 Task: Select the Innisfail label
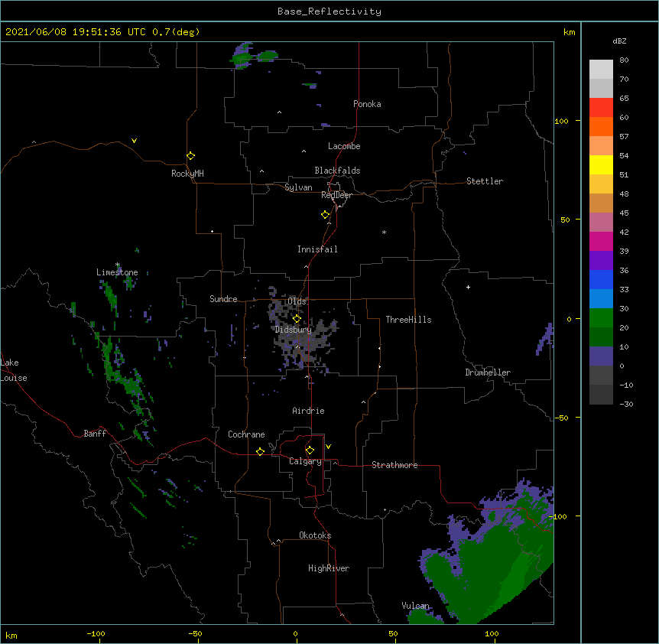(317, 249)
